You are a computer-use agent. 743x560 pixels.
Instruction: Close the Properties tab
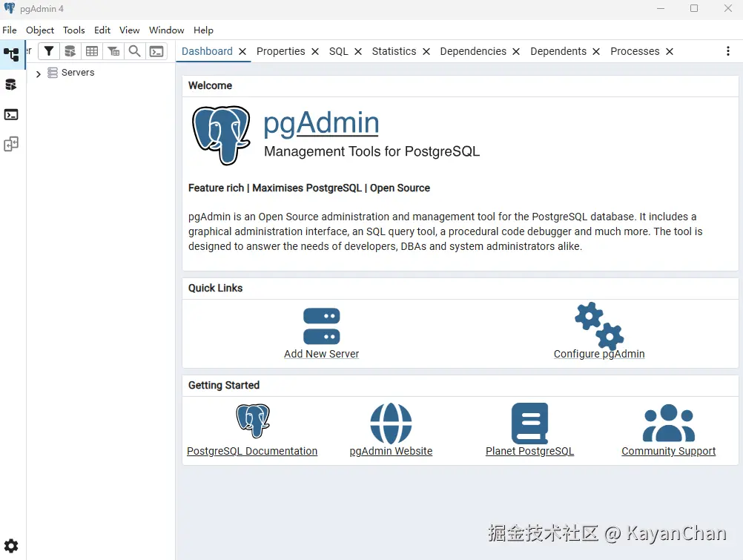pos(315,52)
